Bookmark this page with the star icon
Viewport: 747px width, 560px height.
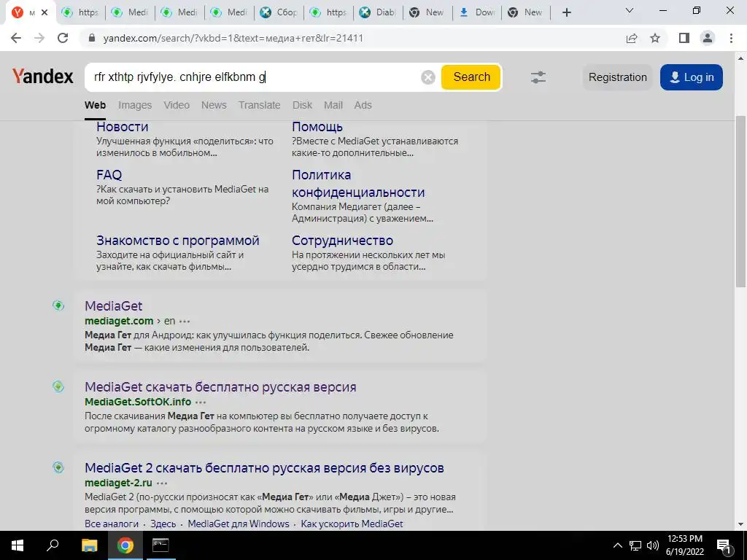click(655, 38)
